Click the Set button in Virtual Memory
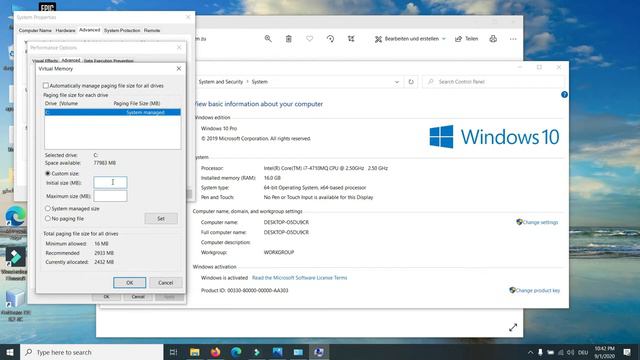640x360 pixels. [x=161, y=219]
